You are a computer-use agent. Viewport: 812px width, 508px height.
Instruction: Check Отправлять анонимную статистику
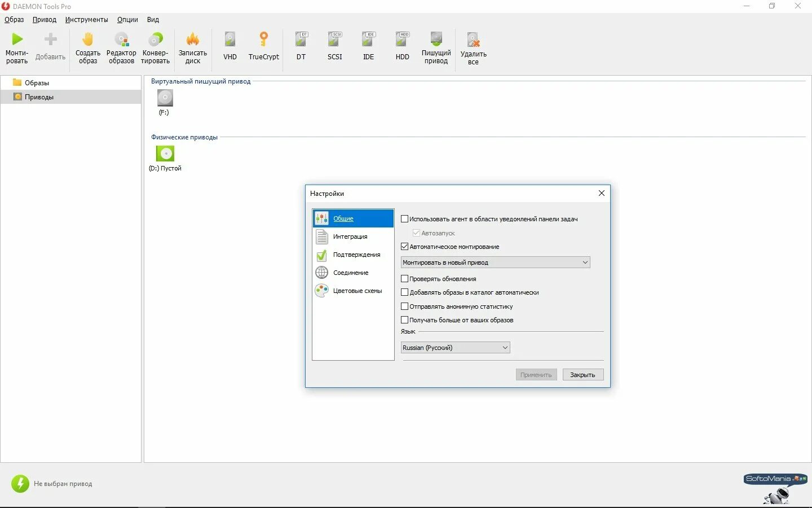pyautogui.click(x=404, y=306)
